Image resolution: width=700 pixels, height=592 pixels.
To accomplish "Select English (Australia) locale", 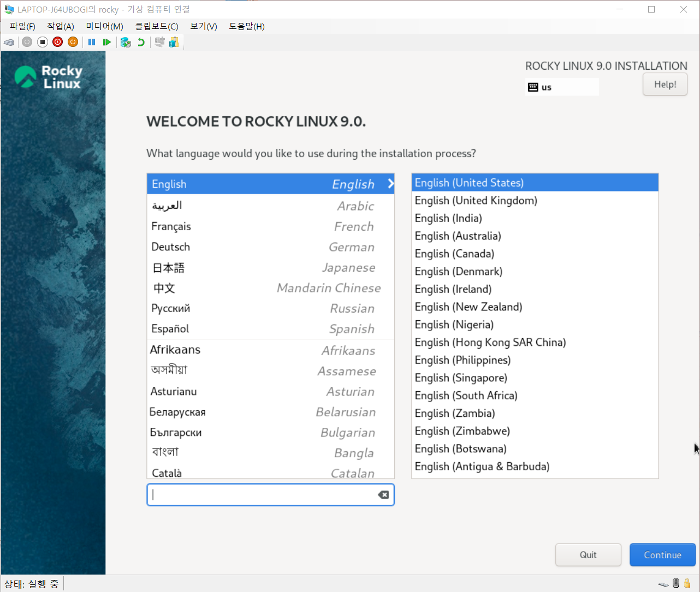I will pos(535,236).
